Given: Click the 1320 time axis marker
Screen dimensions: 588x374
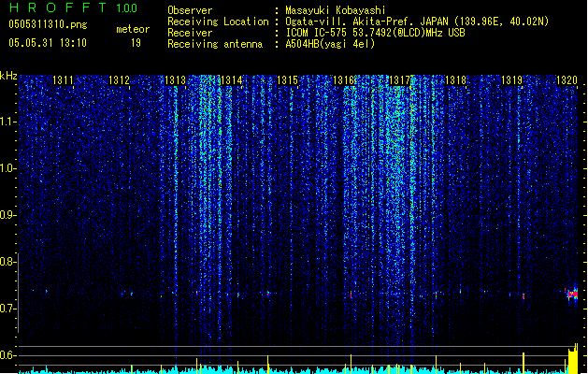Looking at the screenshot, I should click(566, 79).
